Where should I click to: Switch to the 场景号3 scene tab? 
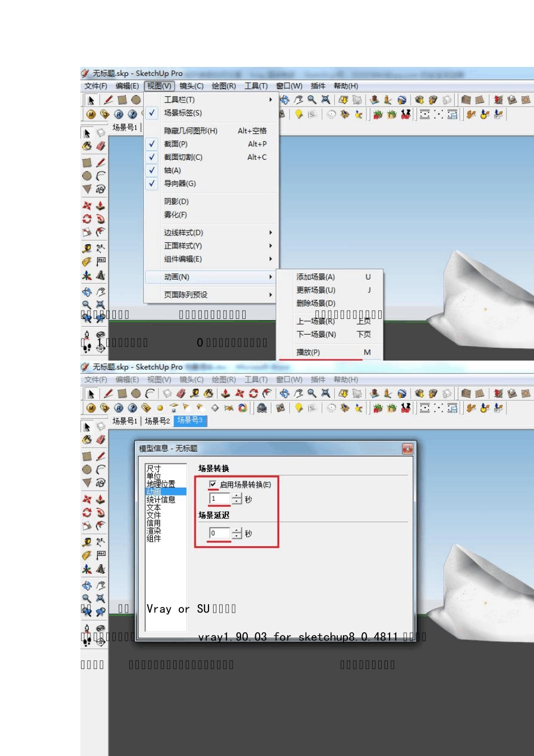tap(190, 421)
